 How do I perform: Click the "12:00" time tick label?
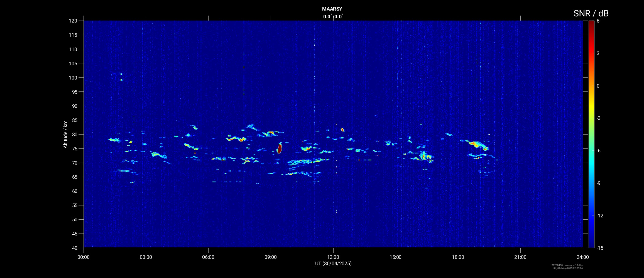pyautogui.click(x=333, y=257)
